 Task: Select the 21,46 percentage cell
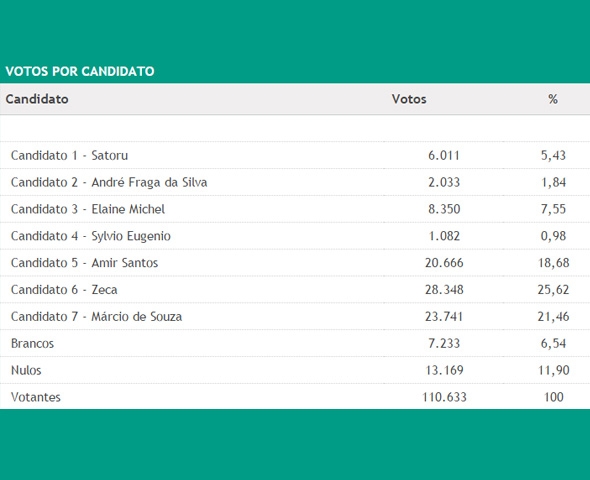[x=553, y=316]
